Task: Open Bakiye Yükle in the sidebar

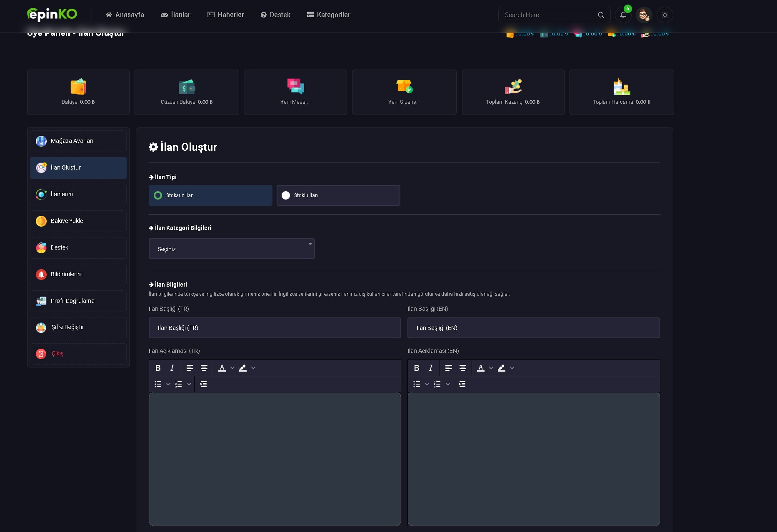Action: point(78,221)
